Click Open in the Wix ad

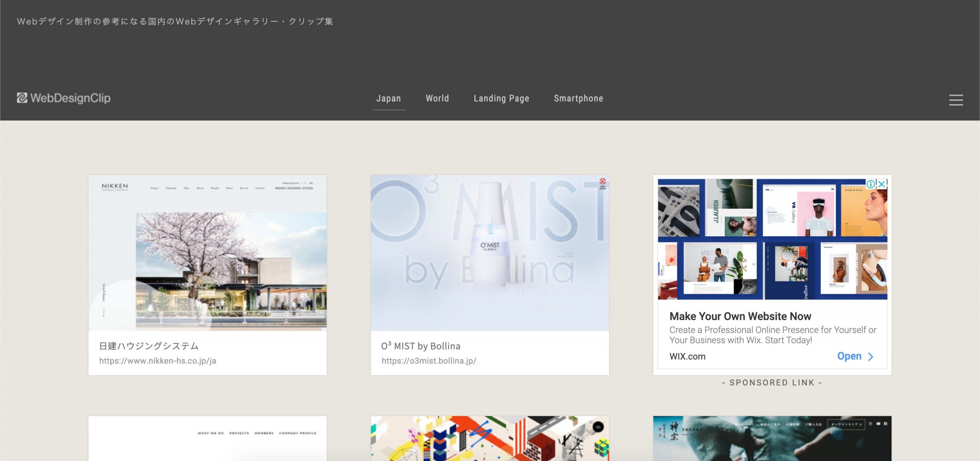tap(849, 356)
